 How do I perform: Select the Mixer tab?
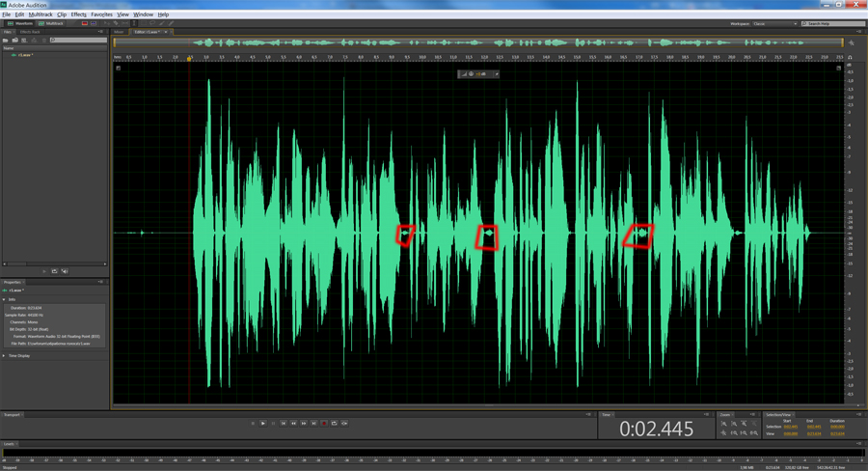[120, 32]
